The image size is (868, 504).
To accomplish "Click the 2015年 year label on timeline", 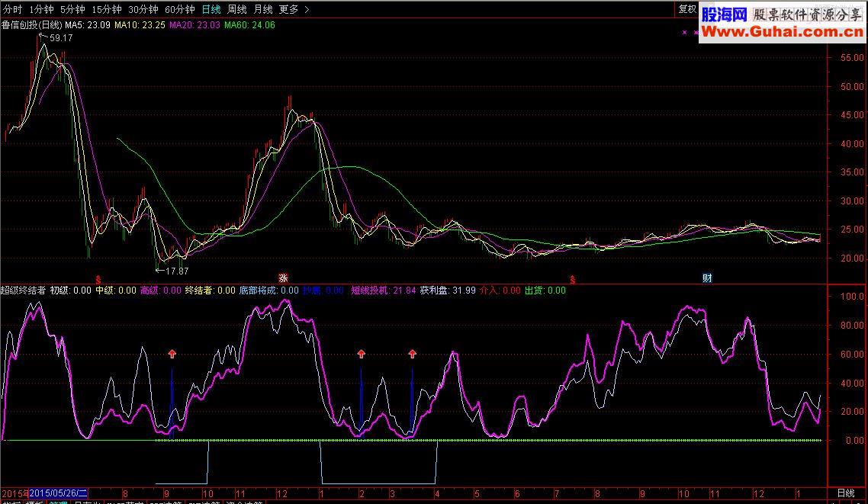I will pos(15,493).
